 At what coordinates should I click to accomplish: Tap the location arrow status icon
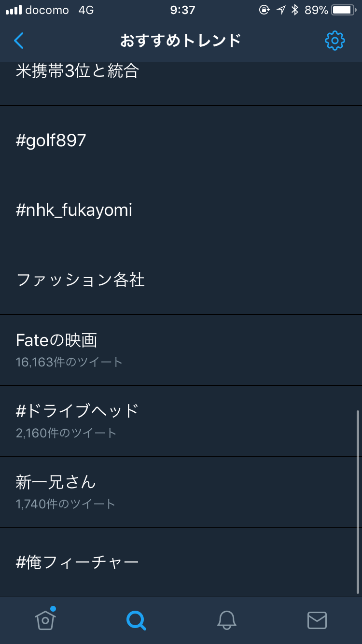tap(281, 10)
